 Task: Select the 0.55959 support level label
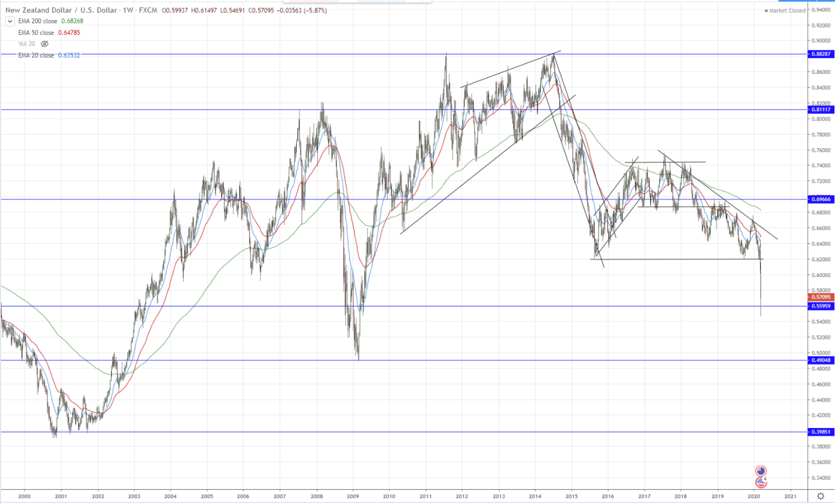coord(821,306)
